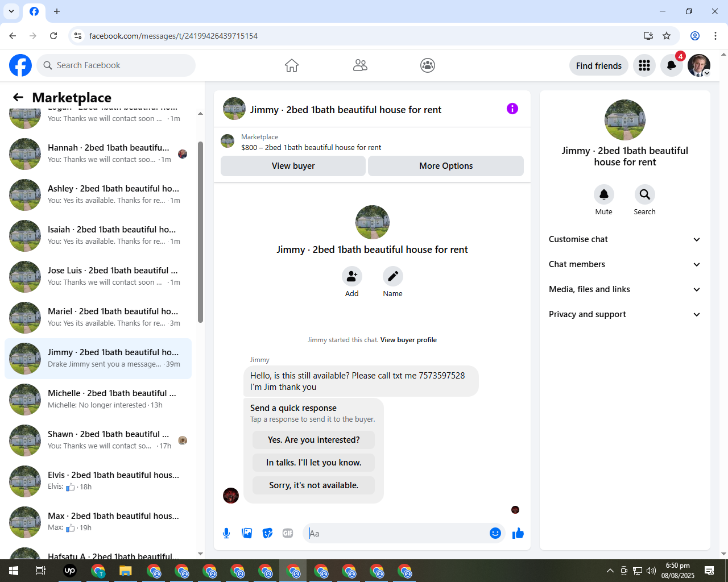This screenshot has width=728, height=582.
Task: Open account profile picture menu
Action: pos(699,65)
